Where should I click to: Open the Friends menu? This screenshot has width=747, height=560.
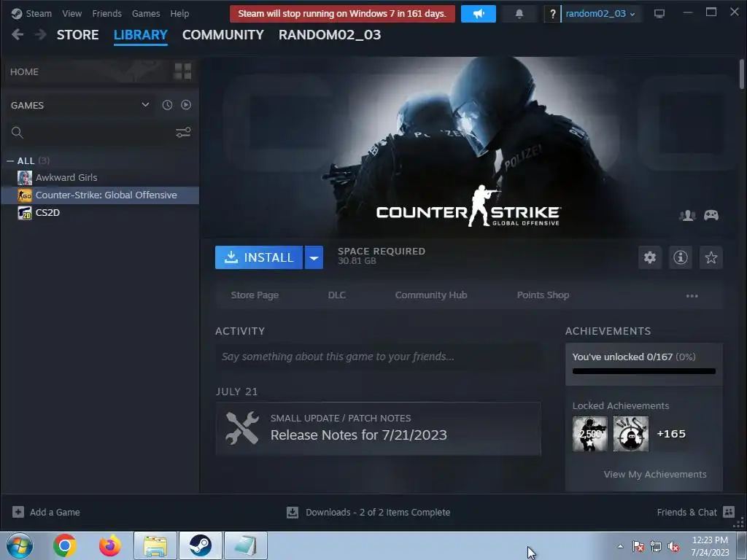[107, 13]
